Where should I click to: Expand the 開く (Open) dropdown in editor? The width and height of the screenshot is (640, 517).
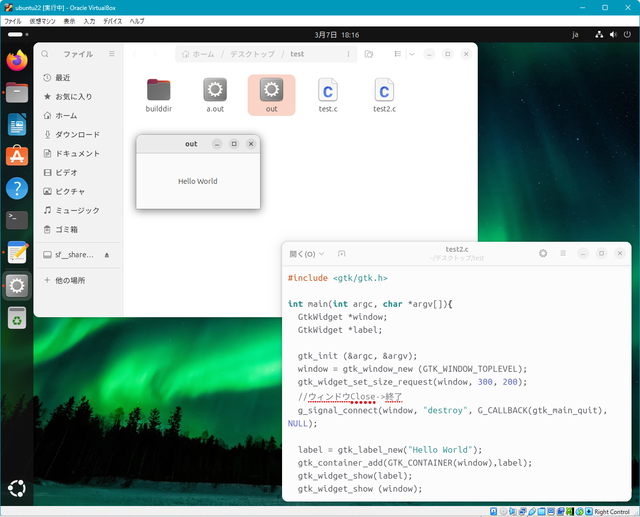tap(306, 254)
